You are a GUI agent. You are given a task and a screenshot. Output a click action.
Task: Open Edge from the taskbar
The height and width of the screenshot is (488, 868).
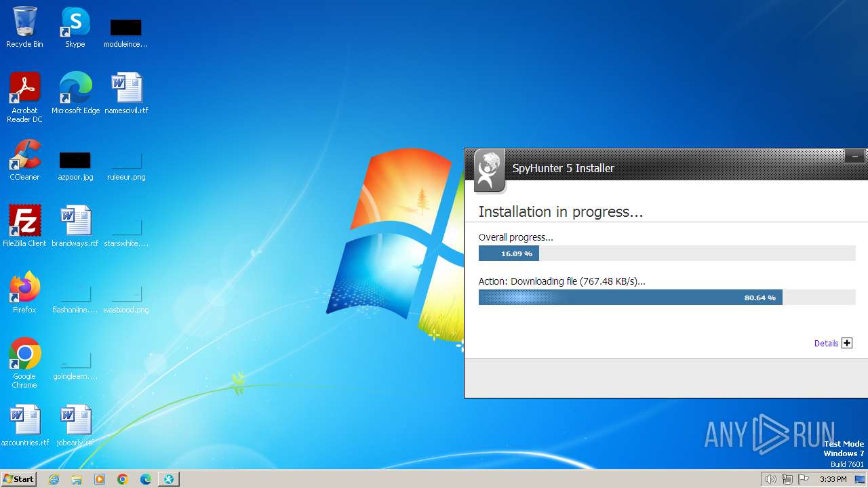pos(146,479)
